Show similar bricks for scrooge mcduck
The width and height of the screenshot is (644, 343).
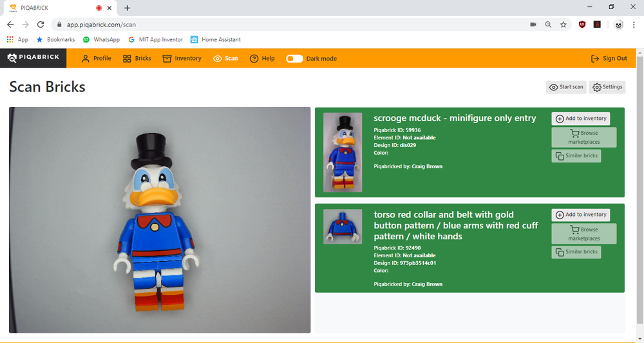coord(576,156)
